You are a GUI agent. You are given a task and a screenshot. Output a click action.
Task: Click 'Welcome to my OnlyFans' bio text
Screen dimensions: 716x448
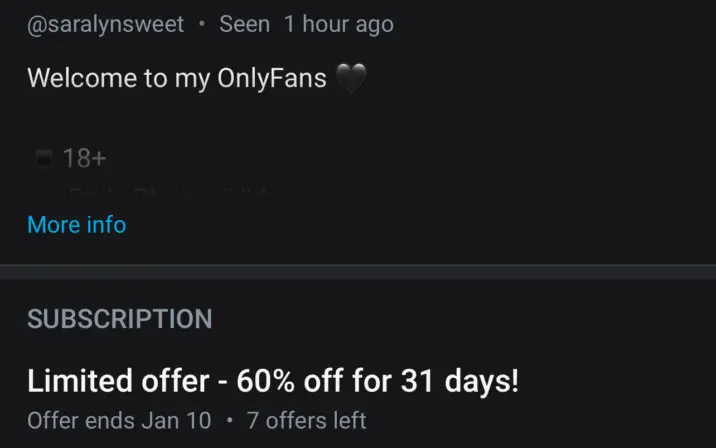[x=177, y=78]
